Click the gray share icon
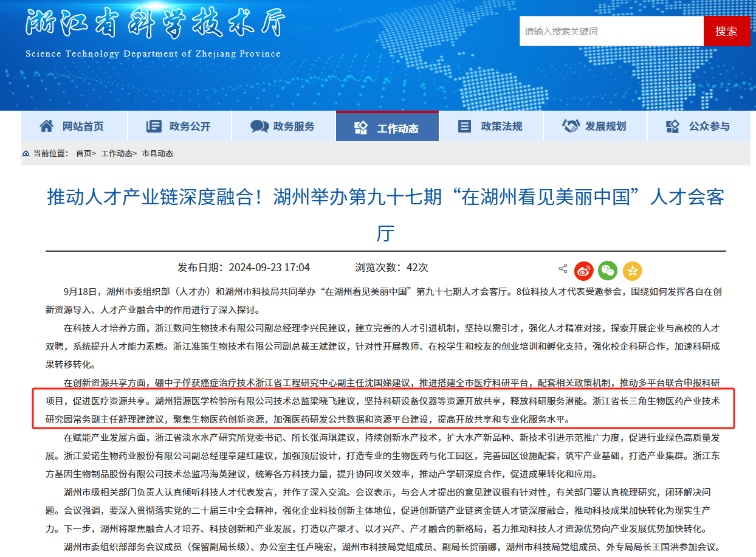The height and width of the screenshot is (557, 756). 563,269
